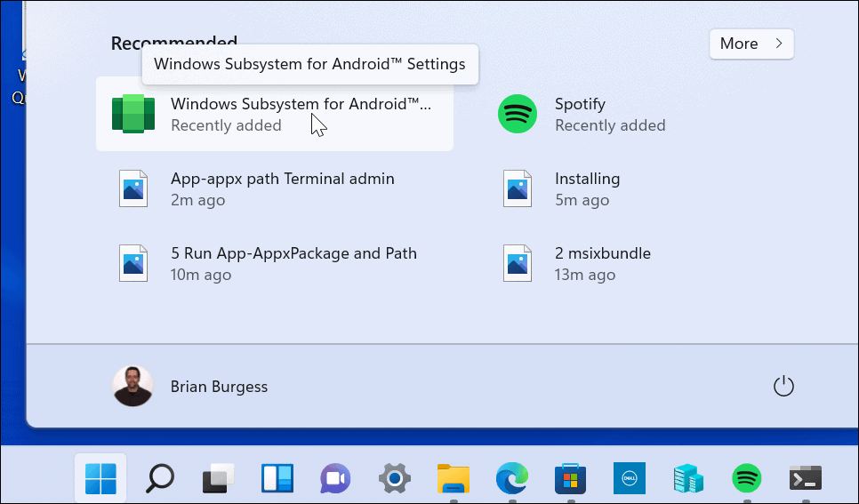This screenshot has height=504, width=859.
Task: Open the Widgets taskbar icon
Action: (x=277, y=479)
